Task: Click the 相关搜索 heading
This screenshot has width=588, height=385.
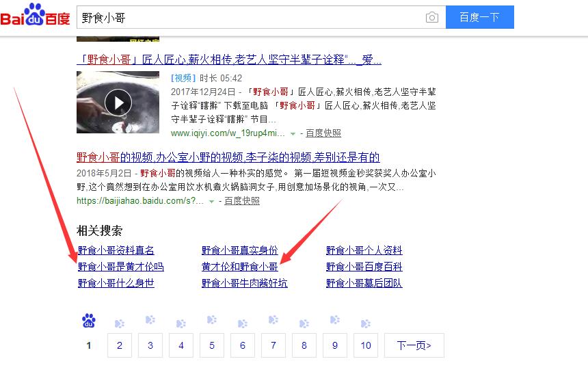Action: [x=99, y=230]
